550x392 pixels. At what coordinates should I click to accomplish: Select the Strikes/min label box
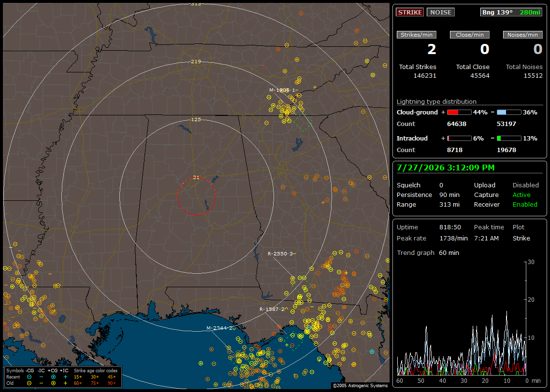pos(416,35)
